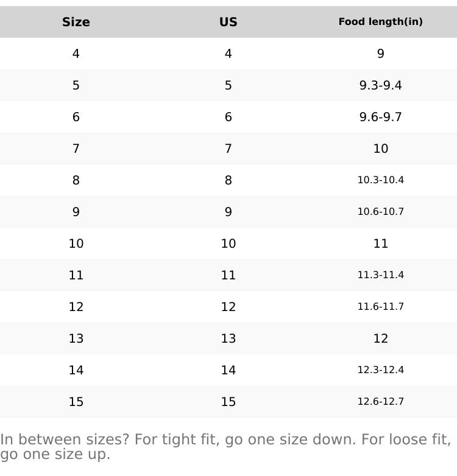The image size is (457, 476).
Task: Click the Food length(in) column header
Action: 380,22
